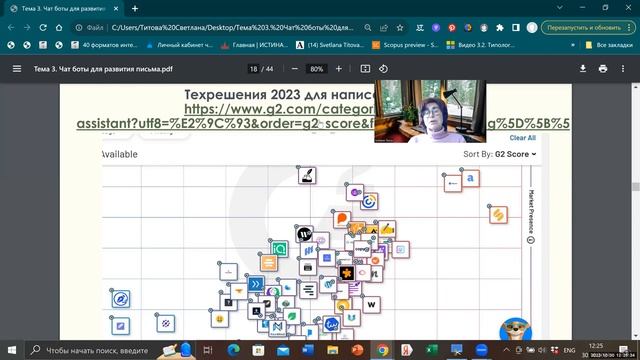640x360 pixels.
Task: Click the PDF zoom in plus button
Action: 338,69
